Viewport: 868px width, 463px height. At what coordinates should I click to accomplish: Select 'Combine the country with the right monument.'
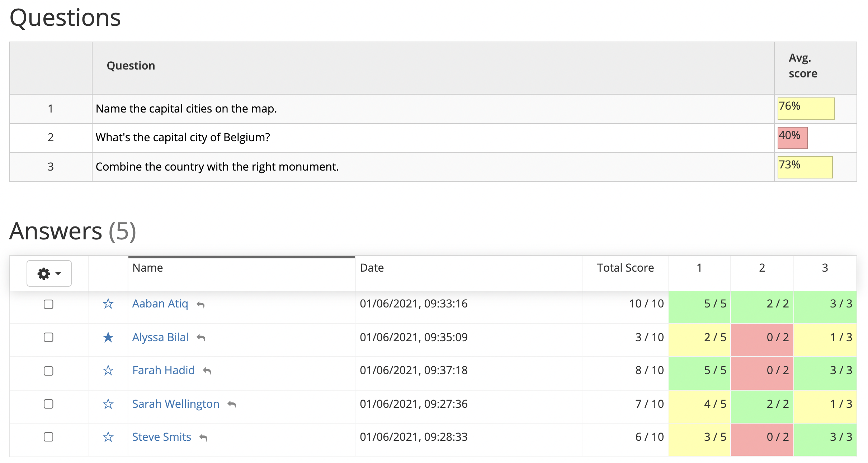point(217,167)
